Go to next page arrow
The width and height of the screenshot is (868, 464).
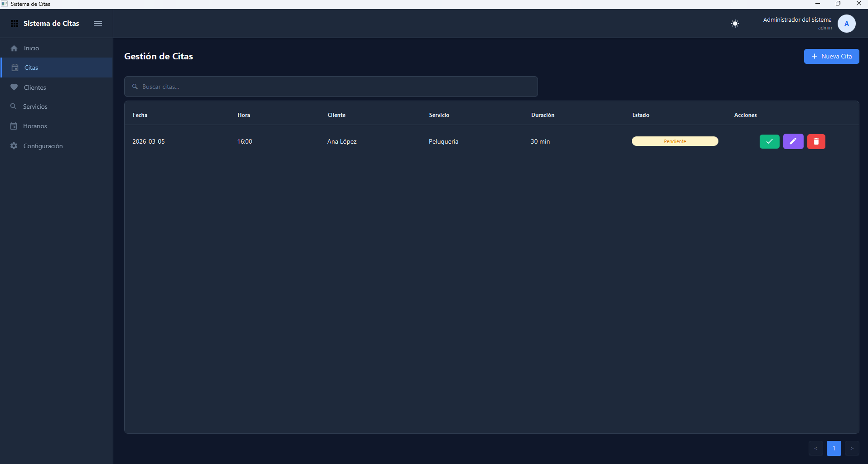click(852, 448)
